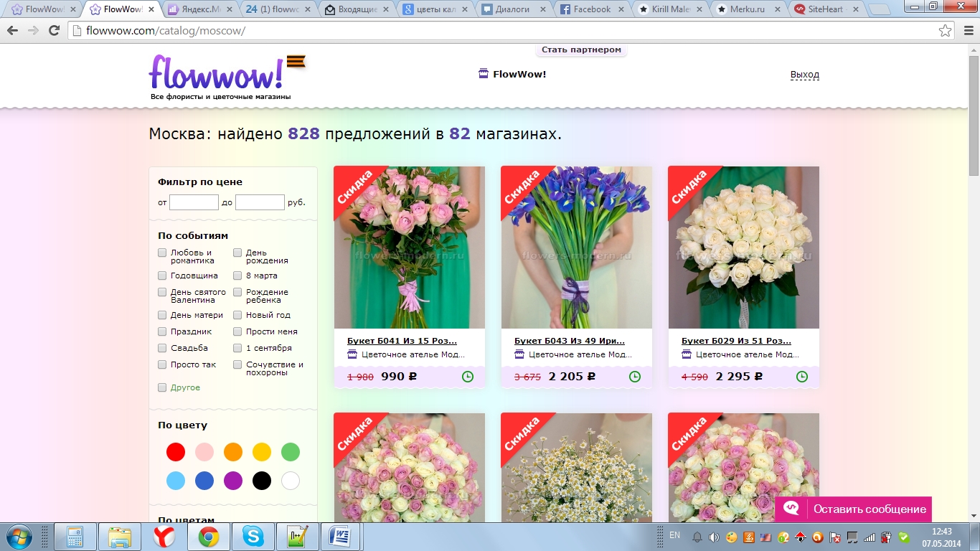
Task: Enable the Свадьба event filter
Action: (162, 348)
